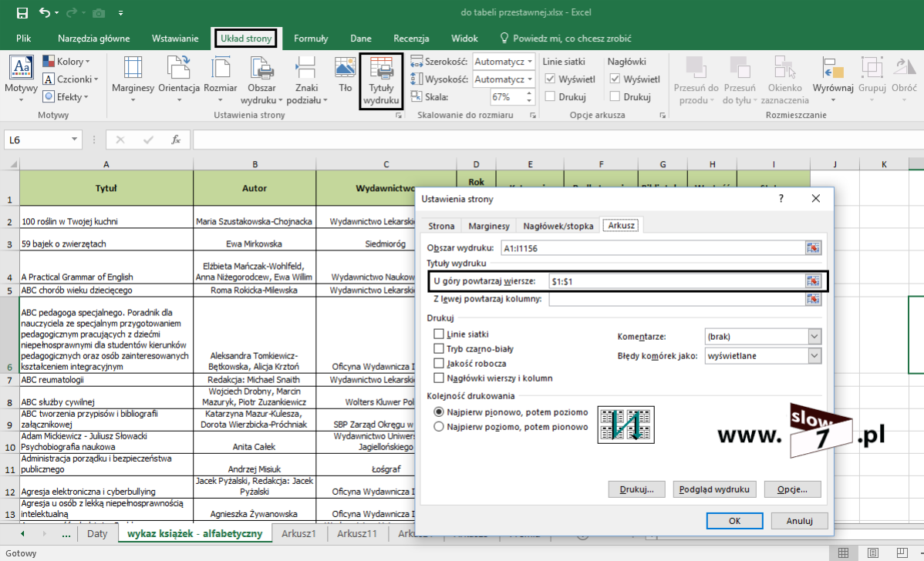Screen dimensions: 924x561
Task: Switch to Formuły ribbon tab
Action: 311,39
